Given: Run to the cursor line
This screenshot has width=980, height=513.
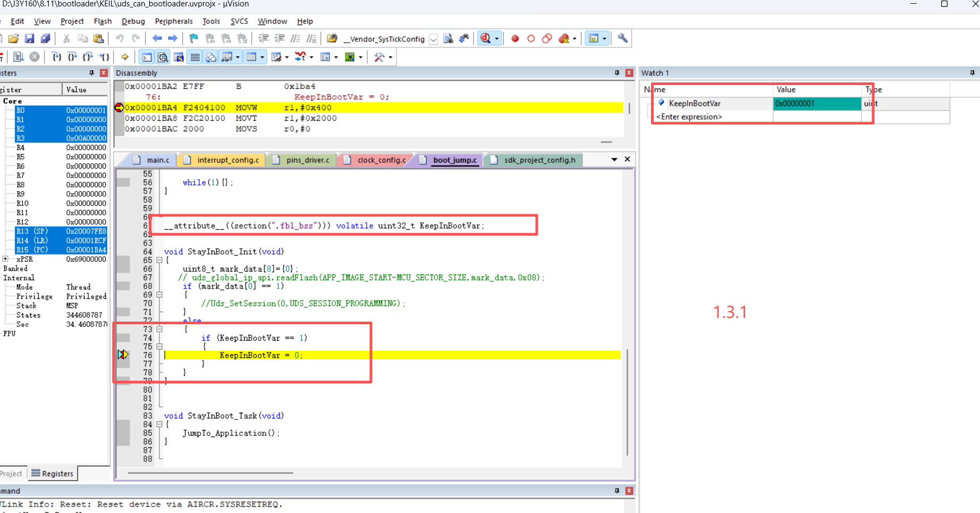Looking at the screenshot, I should pos(105,57).
